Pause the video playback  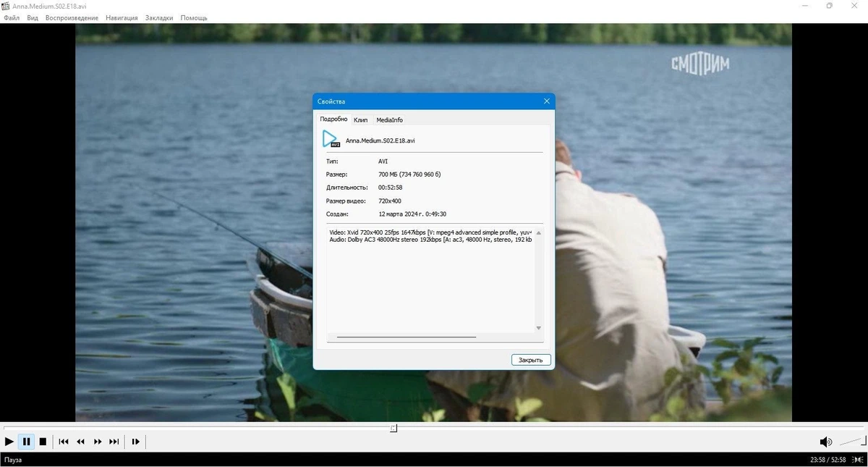(26, 441)
